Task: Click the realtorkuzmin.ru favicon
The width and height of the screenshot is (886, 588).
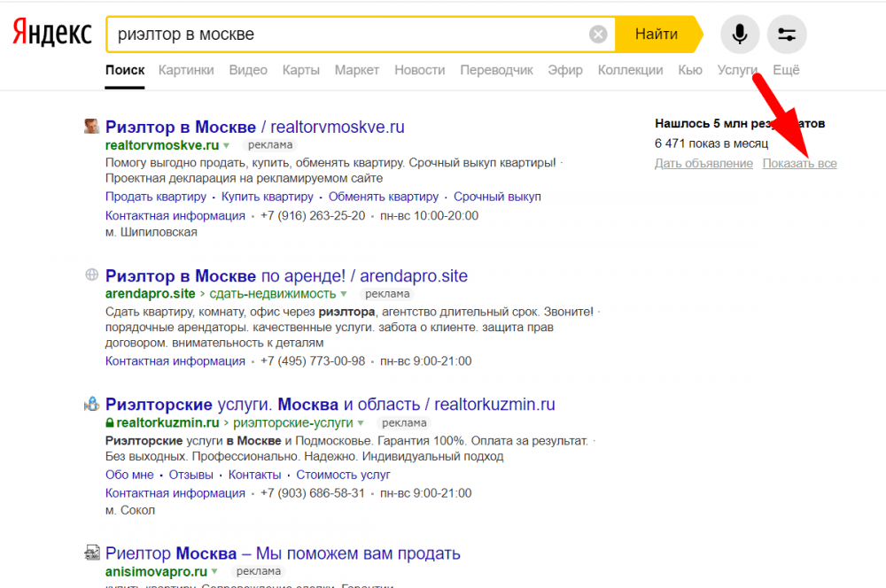Action: [91, 404]
